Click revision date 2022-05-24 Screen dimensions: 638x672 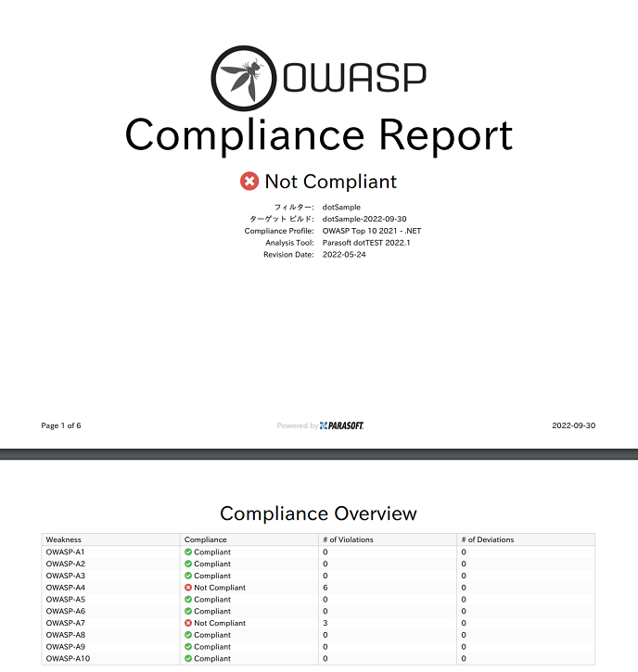tap(344, 255)
